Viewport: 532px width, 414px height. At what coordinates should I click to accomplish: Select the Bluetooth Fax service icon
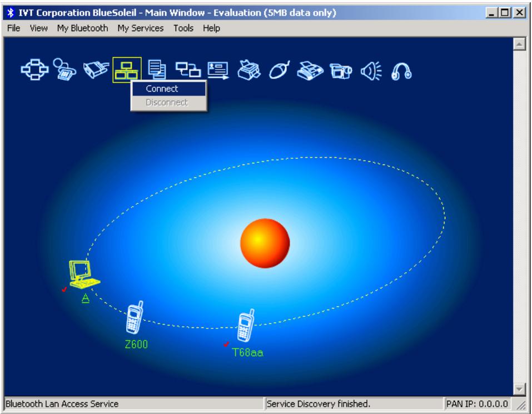(310, 71)
